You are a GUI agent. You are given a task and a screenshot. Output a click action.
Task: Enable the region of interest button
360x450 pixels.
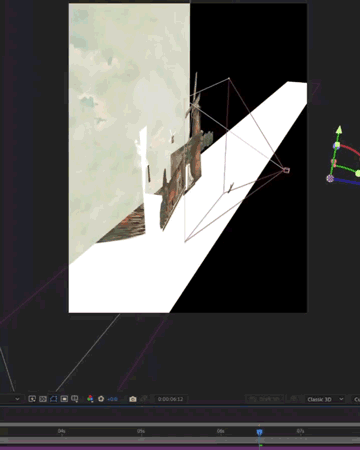coord(64,399)
